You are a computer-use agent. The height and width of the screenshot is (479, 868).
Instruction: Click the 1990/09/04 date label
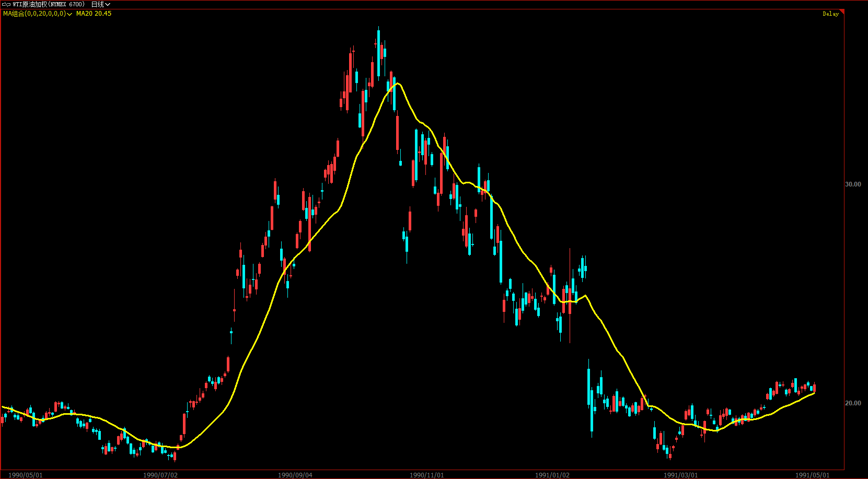[295, 475]
